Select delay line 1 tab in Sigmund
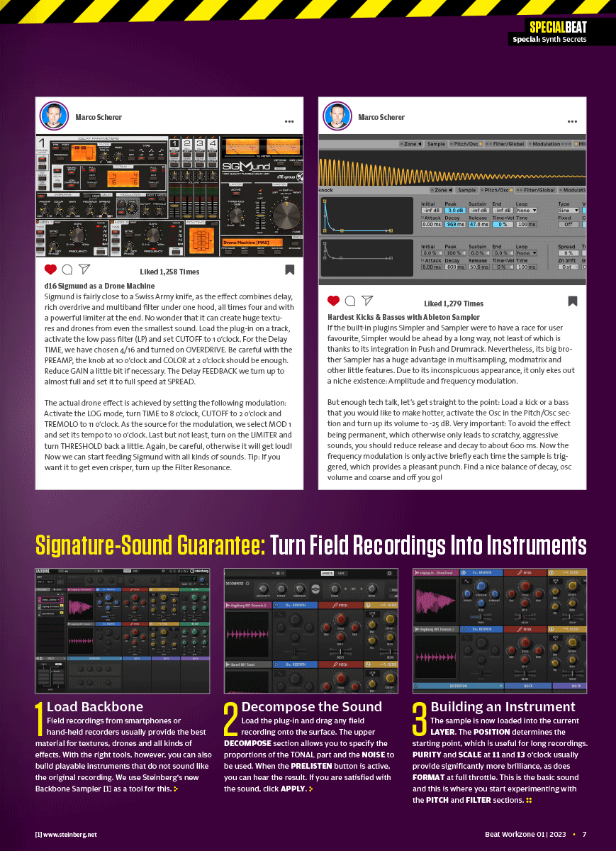The image size is (616, 851). [174, 143]
